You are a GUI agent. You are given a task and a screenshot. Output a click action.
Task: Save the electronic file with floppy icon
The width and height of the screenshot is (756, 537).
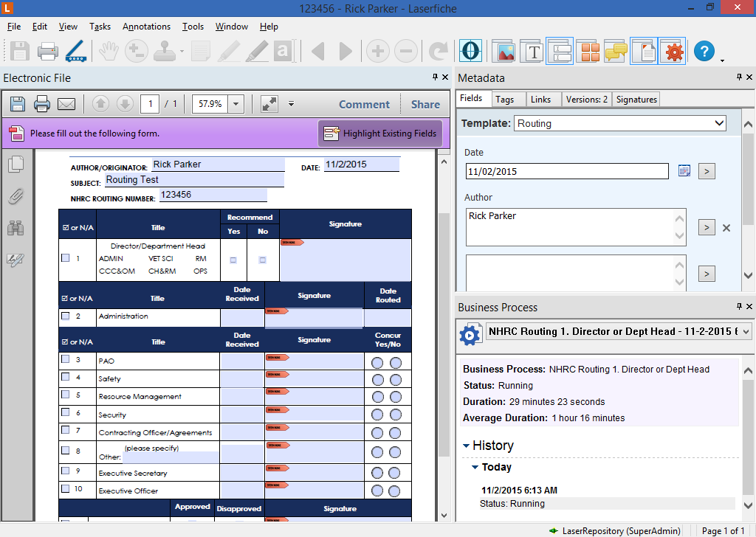pyautogui.click(x=18, y=103)
